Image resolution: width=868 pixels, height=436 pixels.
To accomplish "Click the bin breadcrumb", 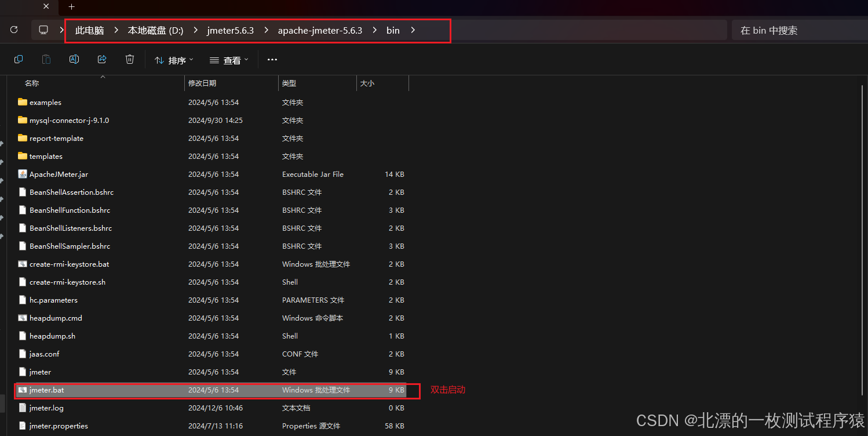I will coord(393,30).
